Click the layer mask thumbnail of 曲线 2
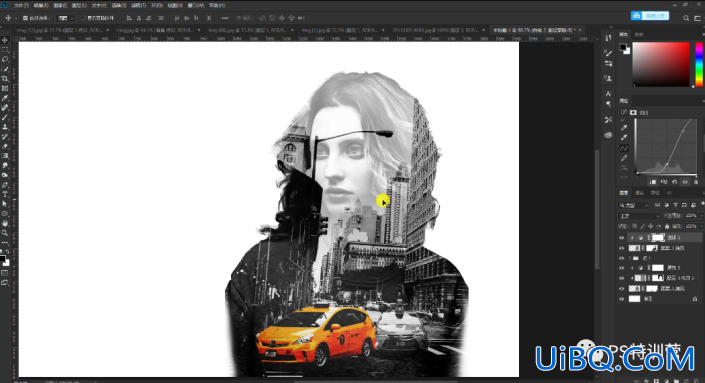705x383 pixels. (x=658, y=238)
